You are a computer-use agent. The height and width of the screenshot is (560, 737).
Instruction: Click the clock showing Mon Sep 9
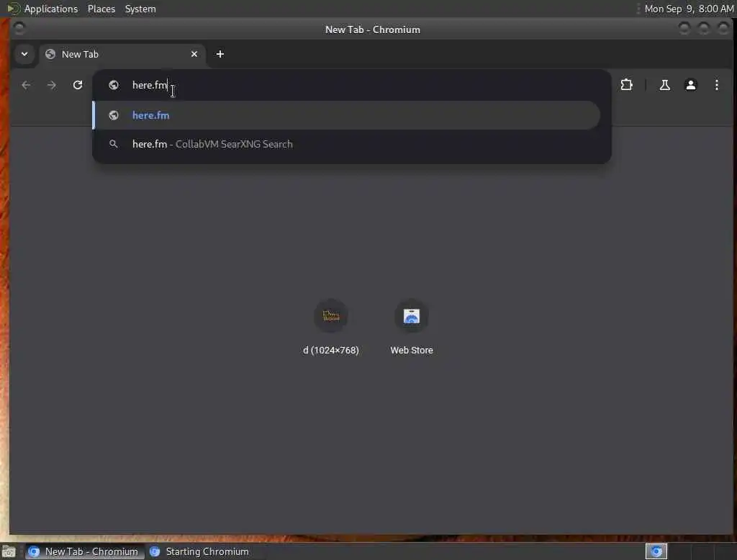pyautogui.click(x=689, y=9)
